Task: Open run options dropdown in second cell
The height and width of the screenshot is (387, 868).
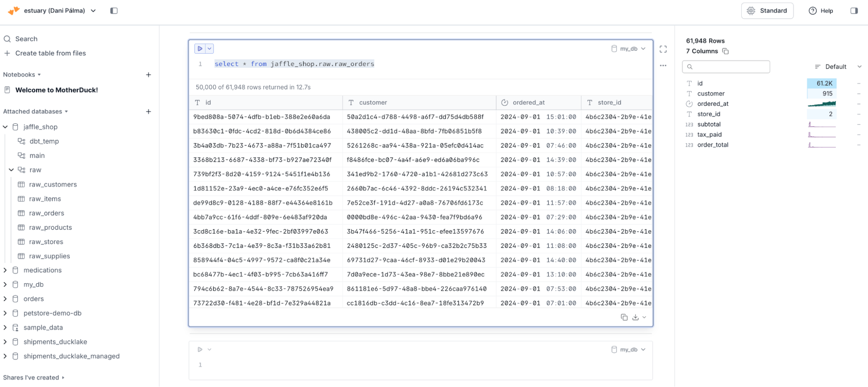Action: click(209, 349)
